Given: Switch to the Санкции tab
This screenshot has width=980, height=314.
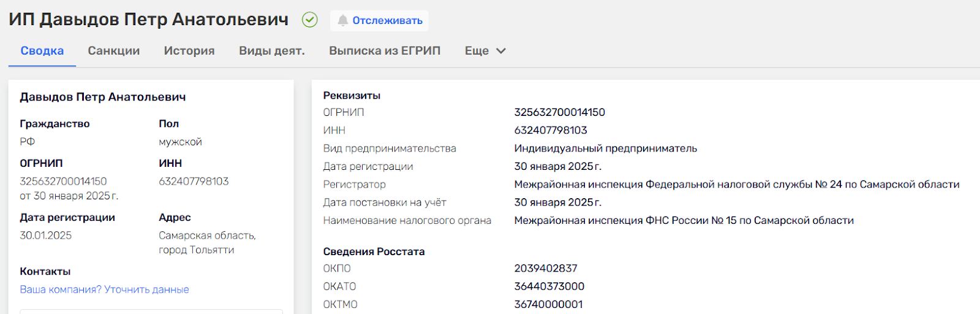Looking at the screenshot, I should pos(114,51).
